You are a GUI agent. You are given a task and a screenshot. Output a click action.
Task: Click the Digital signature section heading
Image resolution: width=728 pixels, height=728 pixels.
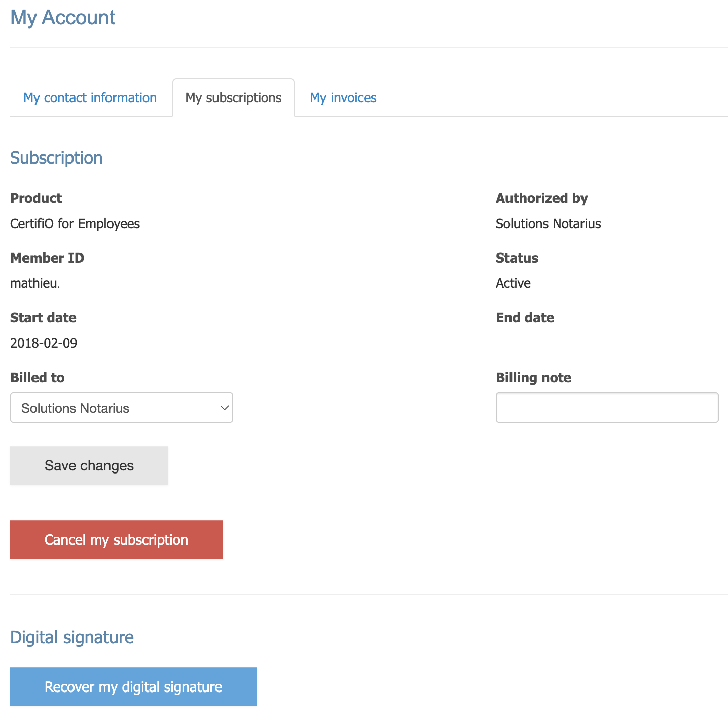[72, 637]
